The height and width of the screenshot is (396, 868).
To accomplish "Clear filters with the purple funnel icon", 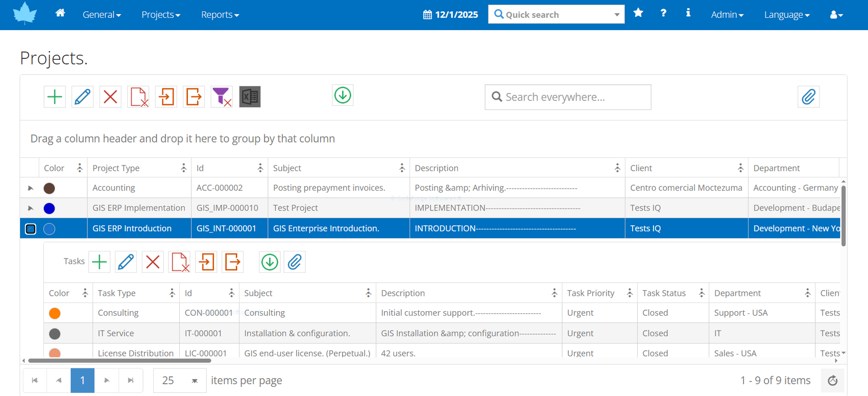I will [222, 97].
